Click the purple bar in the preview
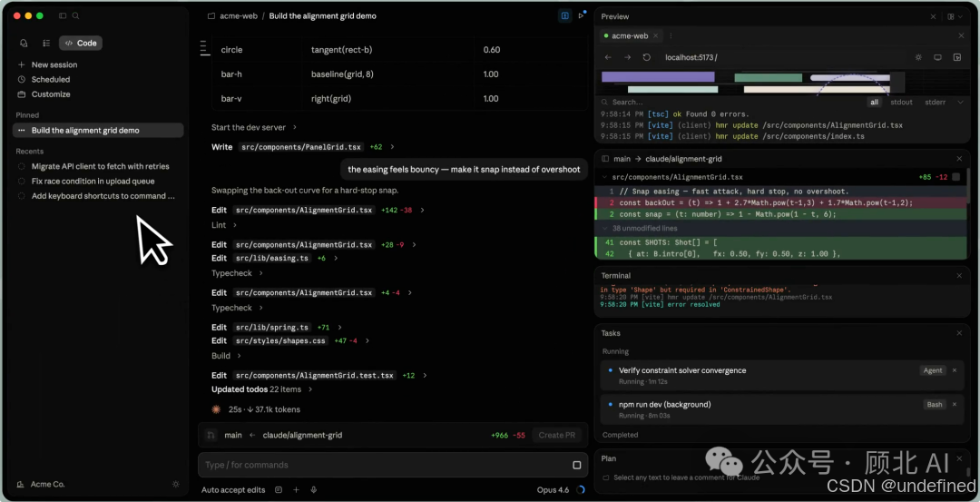This screenshot has width=980, height=502. pyautogui.click(x=658, y=77)
